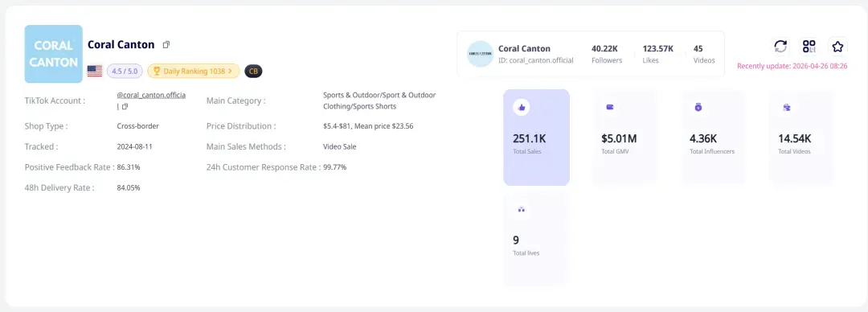Open the QR code scan icon
Image resolution: width=868 pixels, height=312 pixels.
click(x=809, y=46)
